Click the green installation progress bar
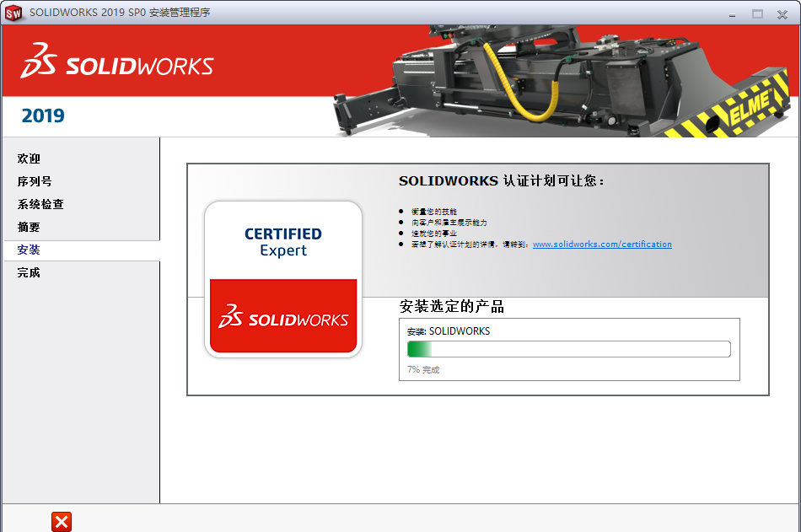This screenshot has width=801, height=532. pyautogui.click(x=569, y=349)
